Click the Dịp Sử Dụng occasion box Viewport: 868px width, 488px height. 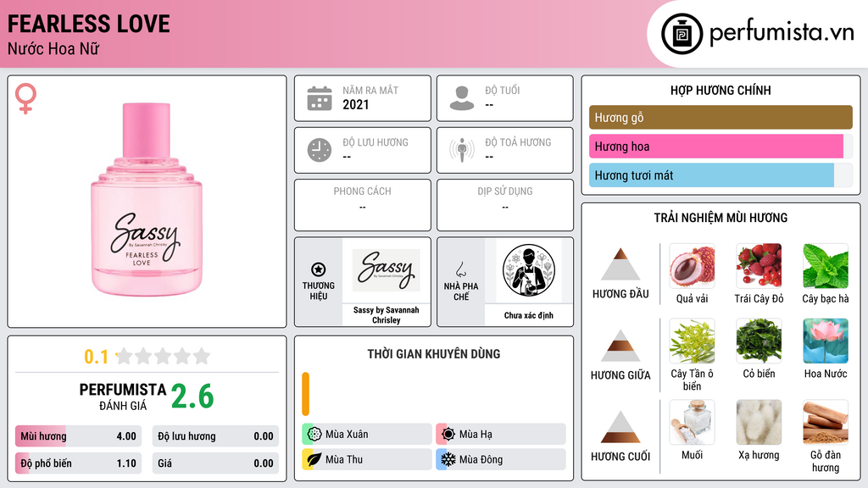(x=505, y=205)
